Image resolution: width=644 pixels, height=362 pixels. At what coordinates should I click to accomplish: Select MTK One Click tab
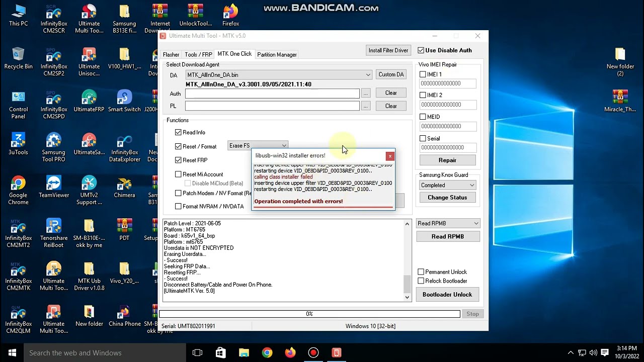pyautogui.click(x=234, y=54)
